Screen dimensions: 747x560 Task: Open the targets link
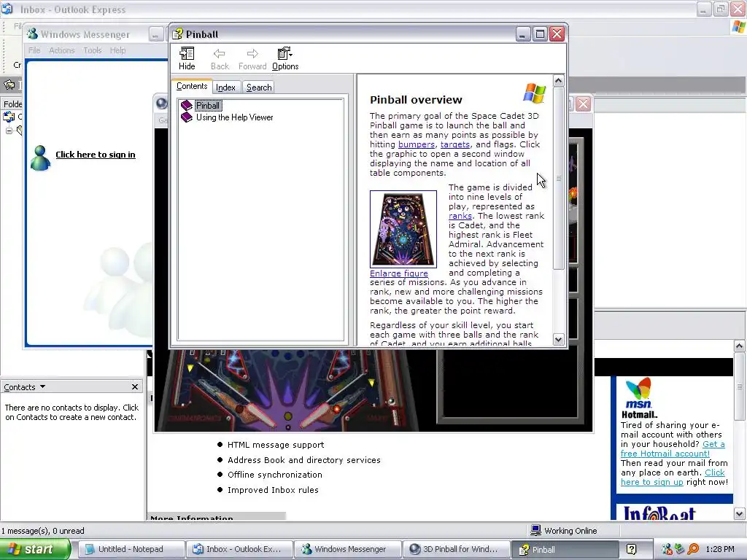[455, 144]
